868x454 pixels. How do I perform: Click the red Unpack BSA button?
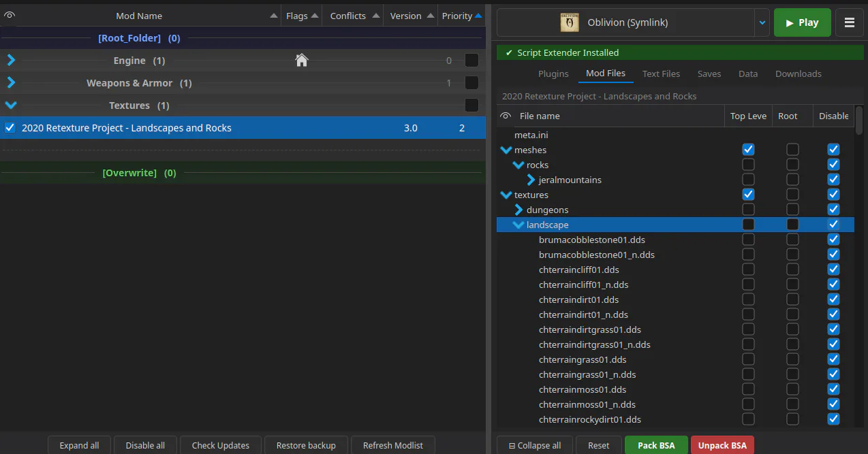[x=722, y=445]
